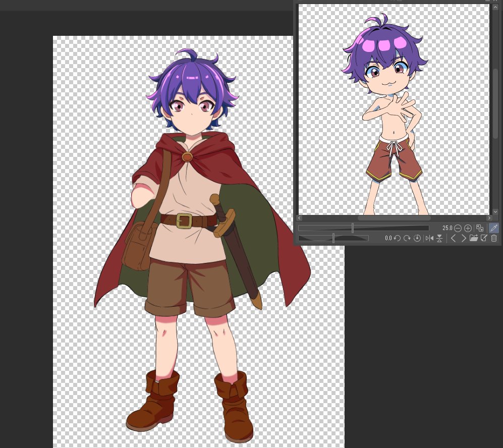Screen dimensions: 503x448
Task: Reset Sub View rotation
Action: pyautogui.click(x=417, y=238)
